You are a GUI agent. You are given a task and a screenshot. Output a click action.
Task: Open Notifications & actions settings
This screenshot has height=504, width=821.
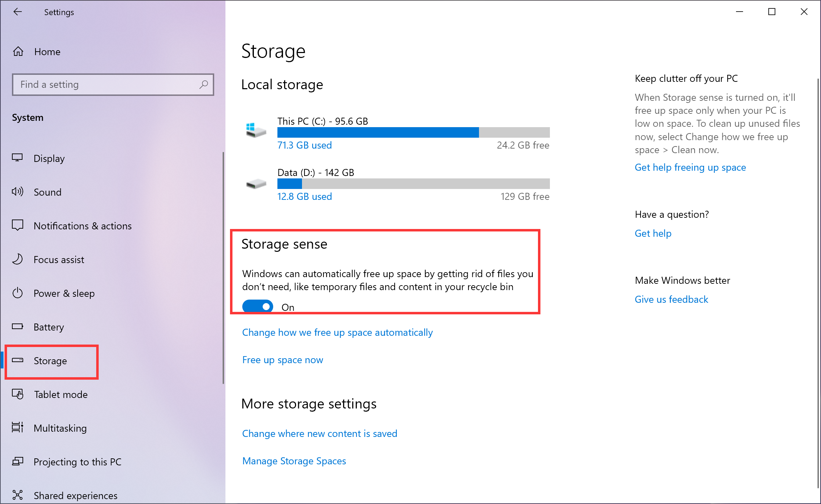pyautogui.click(x=83, y=226)
